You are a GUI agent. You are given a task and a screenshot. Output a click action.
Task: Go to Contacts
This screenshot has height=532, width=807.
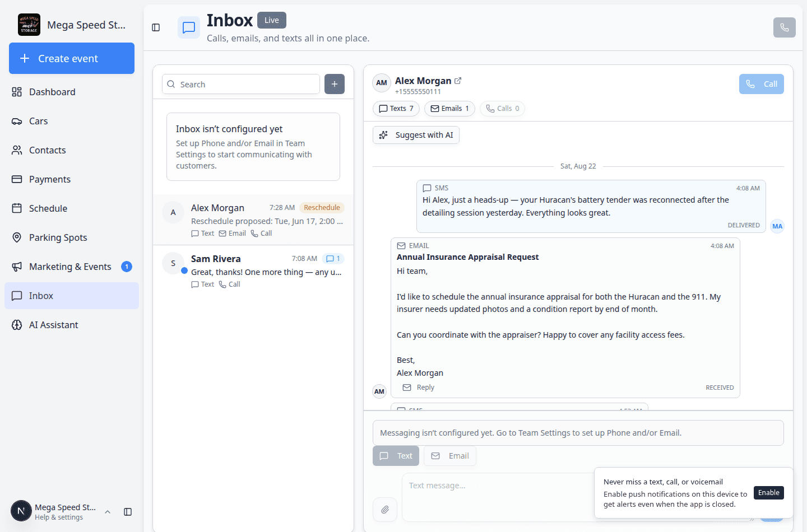tap(72, 150)
